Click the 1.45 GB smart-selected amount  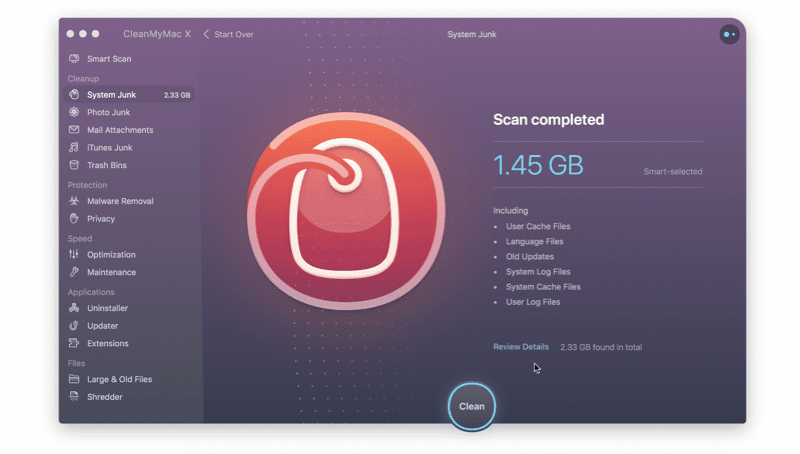pos(538,165)
